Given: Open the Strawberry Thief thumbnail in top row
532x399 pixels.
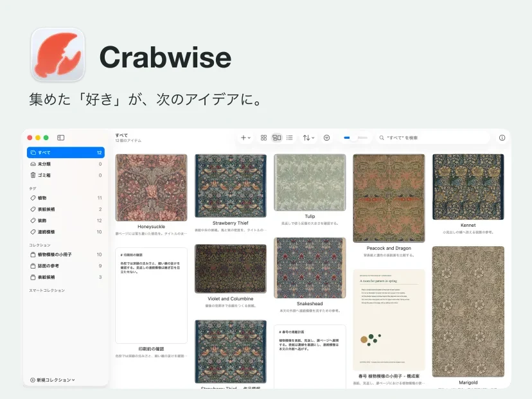Looking at the screenshot, I should click(x=231, y=186).
